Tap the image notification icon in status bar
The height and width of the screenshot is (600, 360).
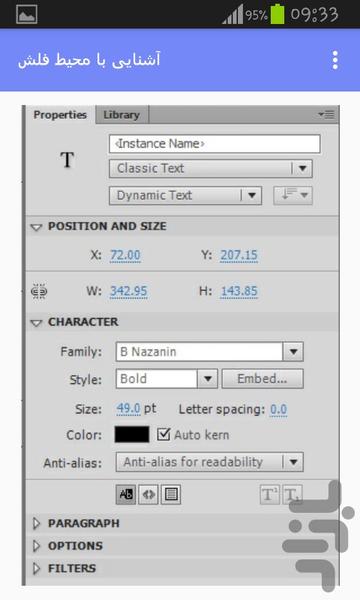click(27, 15)
